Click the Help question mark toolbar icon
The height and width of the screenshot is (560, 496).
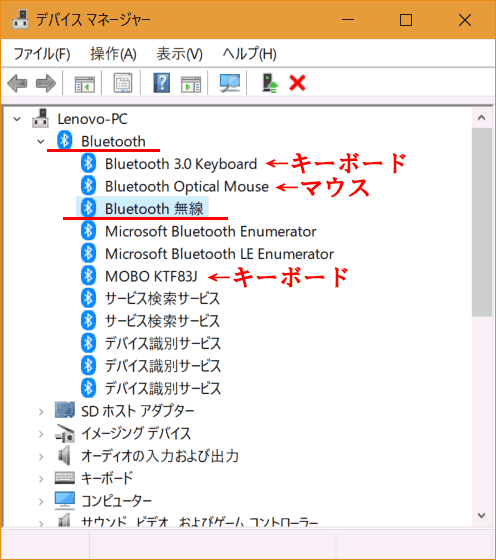(161, 83)
